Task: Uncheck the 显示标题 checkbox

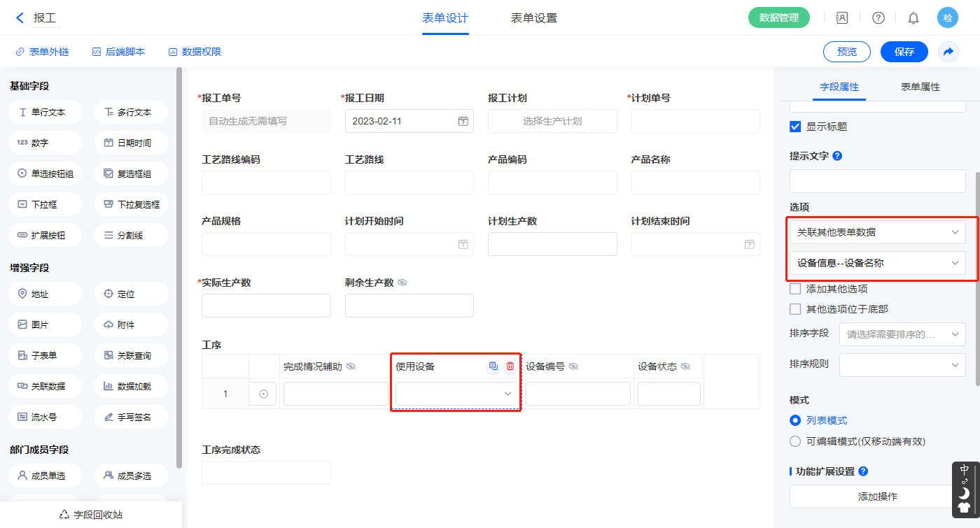Action: (x=795, y=127)
